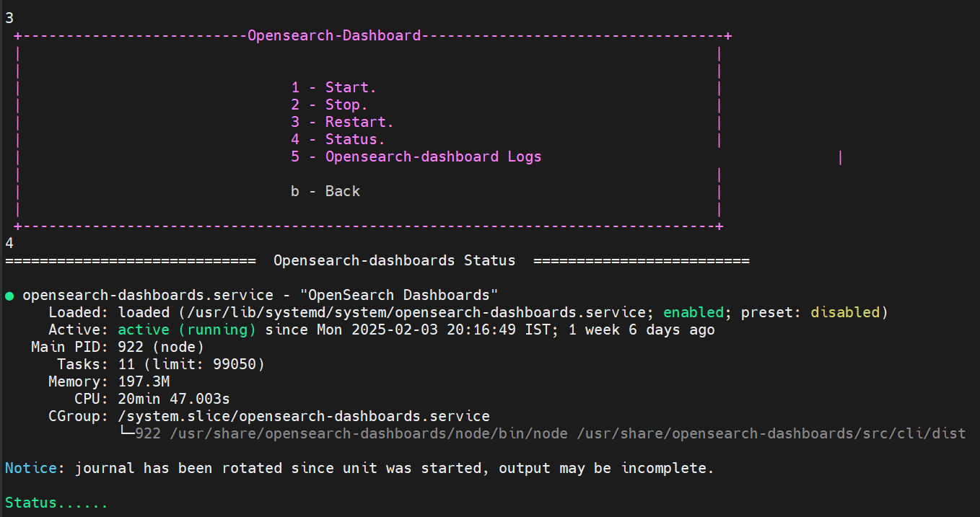Pick the '3 - Restart.' menu entry

tap(342, 122)
